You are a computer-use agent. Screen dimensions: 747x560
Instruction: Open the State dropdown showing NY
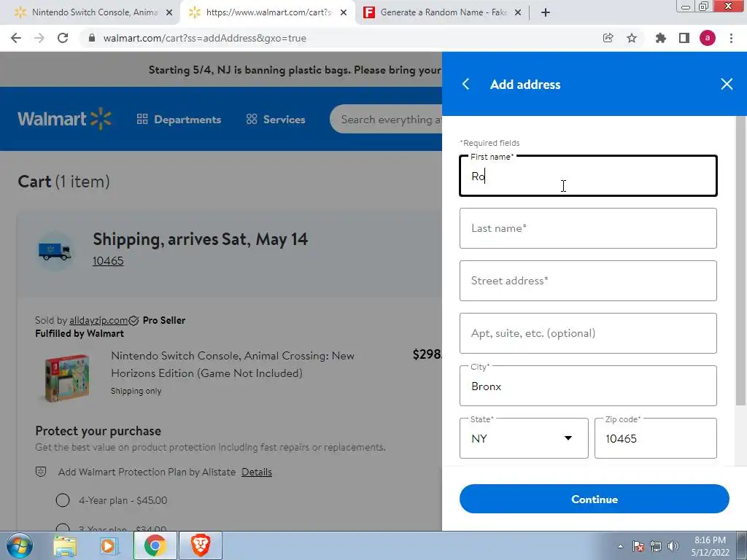coord(524,438)
